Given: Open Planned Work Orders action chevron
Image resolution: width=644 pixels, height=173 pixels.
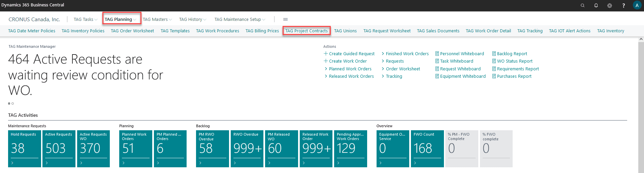Looking at the screenshot, I should click(326, 69).
